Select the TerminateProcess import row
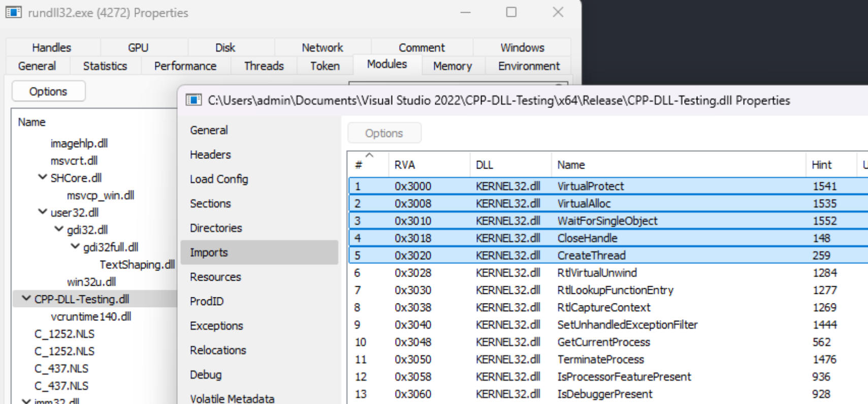Screen dimensions: 868x404 click(x=608, y=359)
